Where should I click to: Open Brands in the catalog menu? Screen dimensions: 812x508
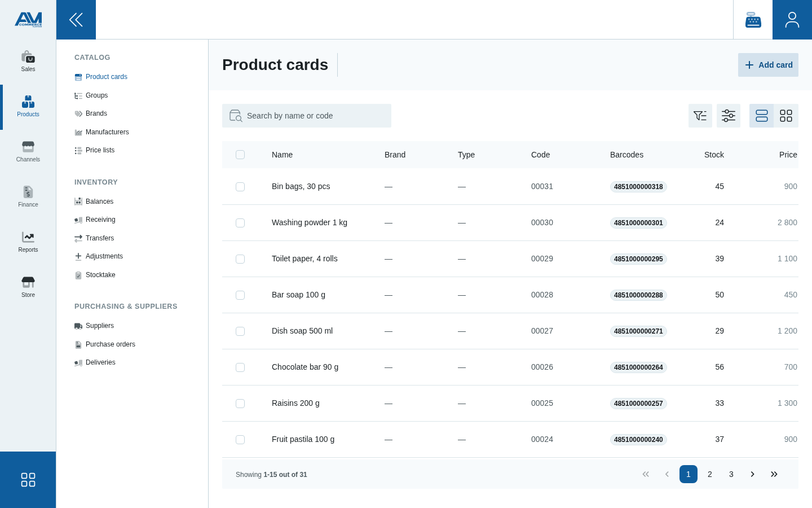[x=91, y=113]
